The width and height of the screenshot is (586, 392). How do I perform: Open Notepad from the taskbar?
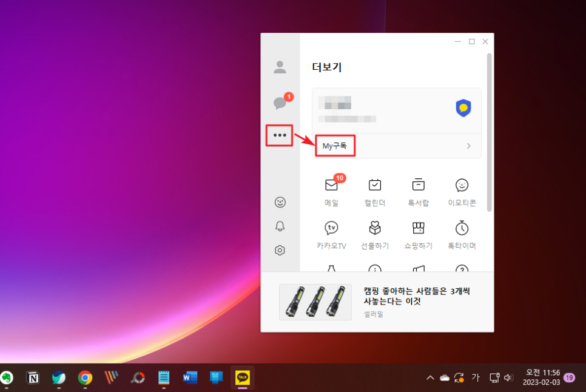[164, 378]
